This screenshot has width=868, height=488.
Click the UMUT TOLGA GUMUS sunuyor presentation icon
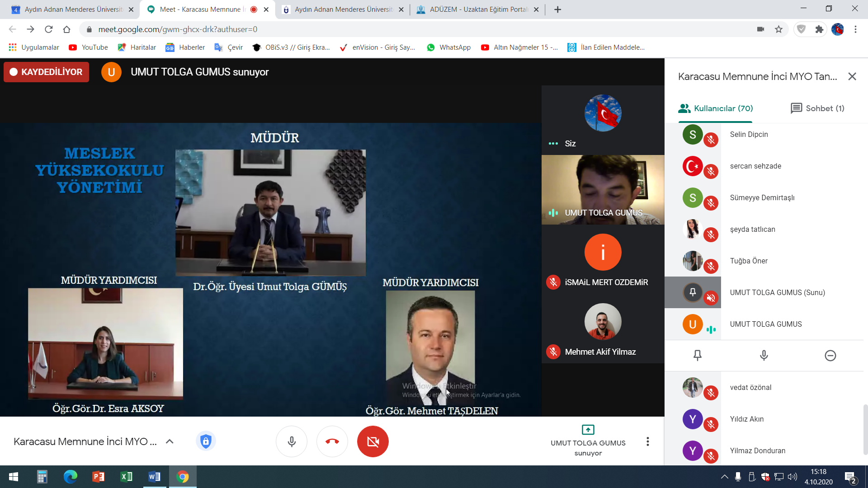pos(588,430)
